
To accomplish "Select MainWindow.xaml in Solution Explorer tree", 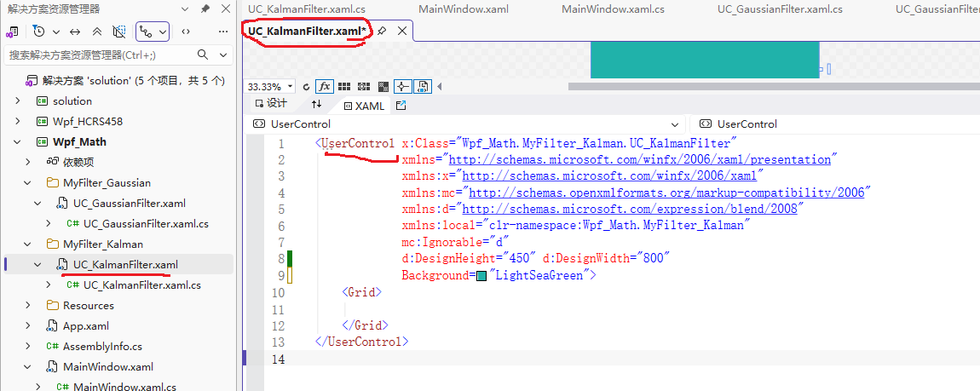I will pyautogui.click(x=107, y=366).
